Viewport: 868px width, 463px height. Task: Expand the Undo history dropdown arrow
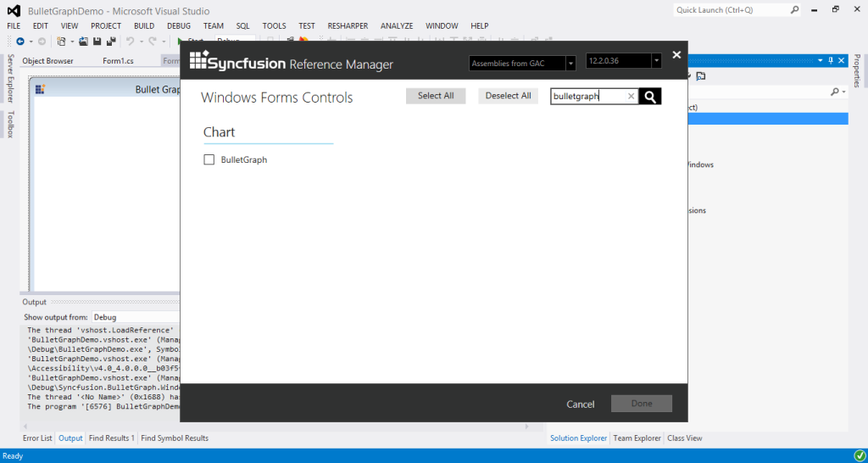coord(142,42)
